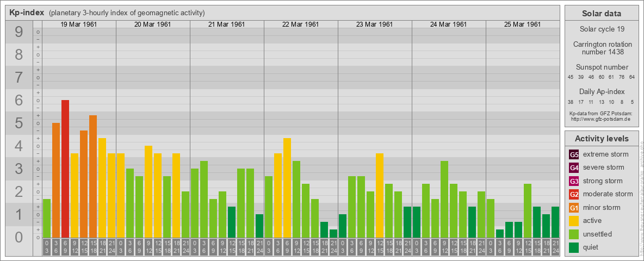644x261 pixels.
Task: Click sunspot number value 45
Action: pos(571,77)
